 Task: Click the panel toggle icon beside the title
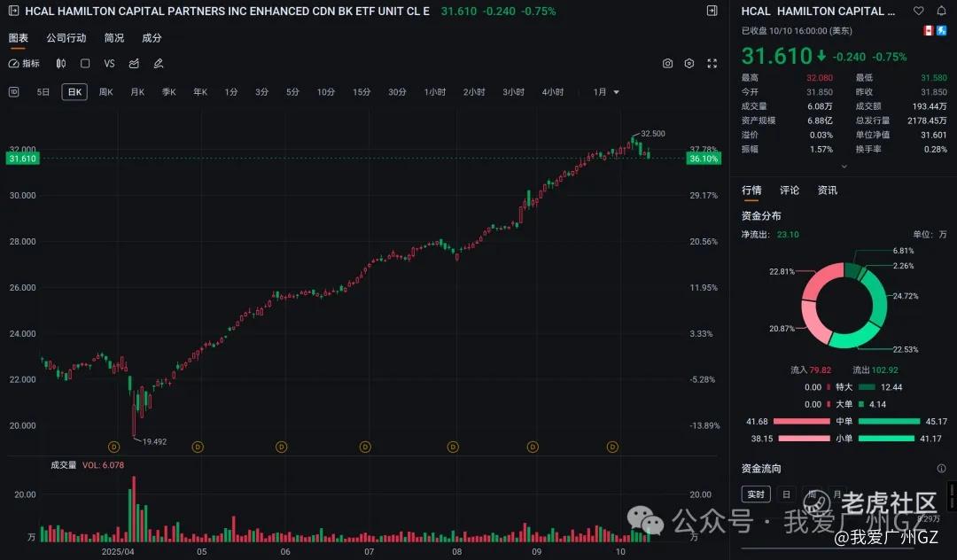click(712, 11)
